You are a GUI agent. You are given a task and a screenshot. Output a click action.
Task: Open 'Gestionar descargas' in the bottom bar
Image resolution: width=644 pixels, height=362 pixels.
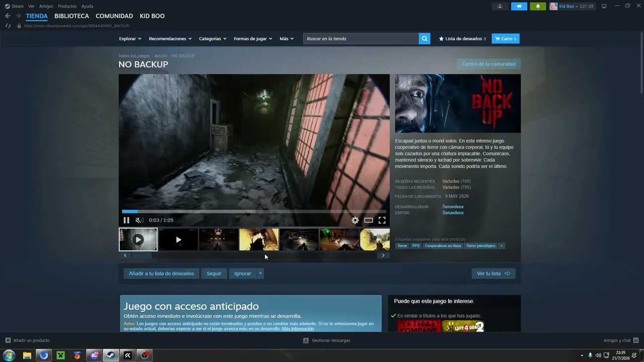click(327, 340)
